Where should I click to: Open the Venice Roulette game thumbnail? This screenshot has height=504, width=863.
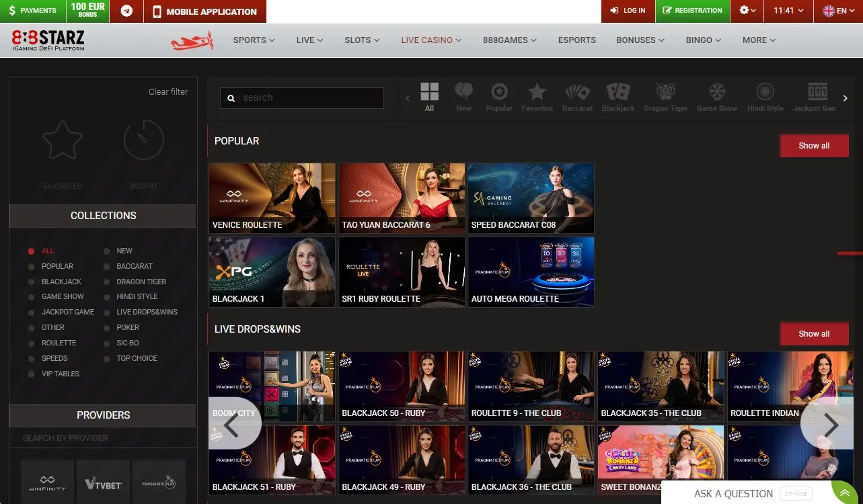click(x=272, y=198)
